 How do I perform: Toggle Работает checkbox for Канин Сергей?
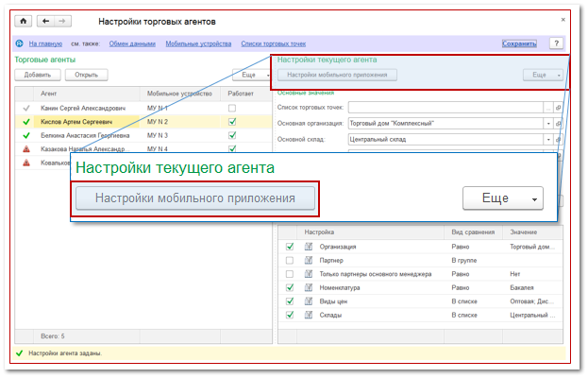(231, 109)
